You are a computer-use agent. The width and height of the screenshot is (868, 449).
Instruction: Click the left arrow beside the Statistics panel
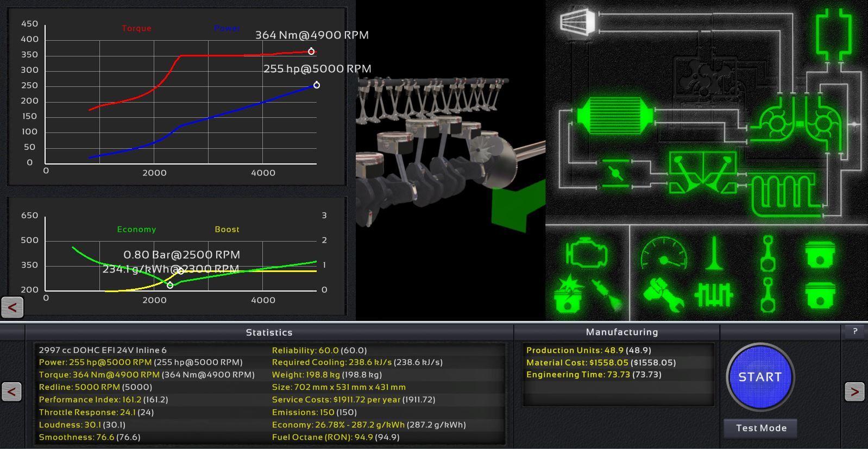point(12,391)
